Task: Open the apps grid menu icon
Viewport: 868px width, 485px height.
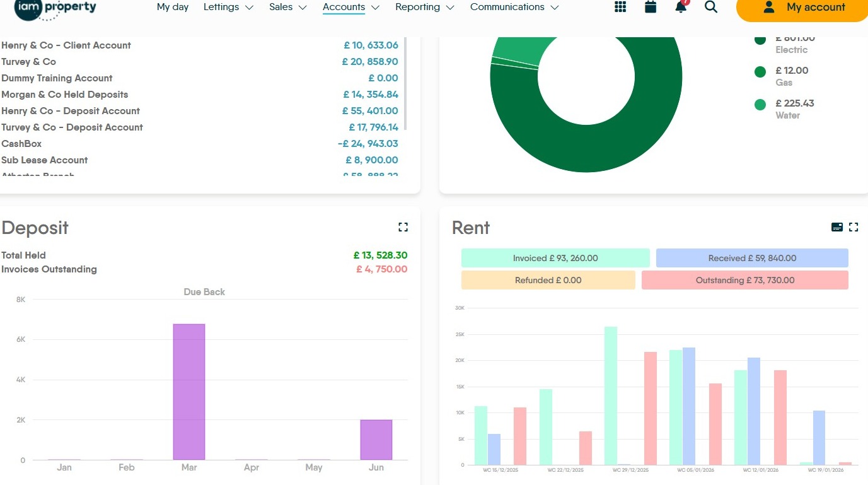Action: 620,7
